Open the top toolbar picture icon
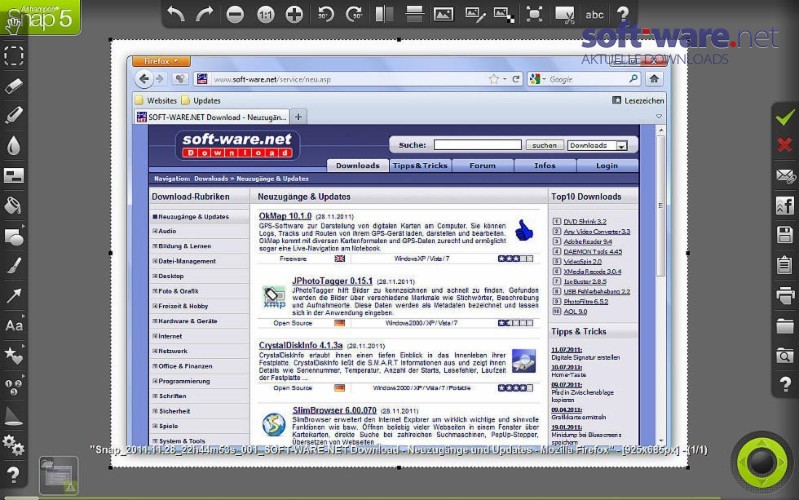Viewport: 799px width, 500px height. pyautogui.click(x=443, y=14)
